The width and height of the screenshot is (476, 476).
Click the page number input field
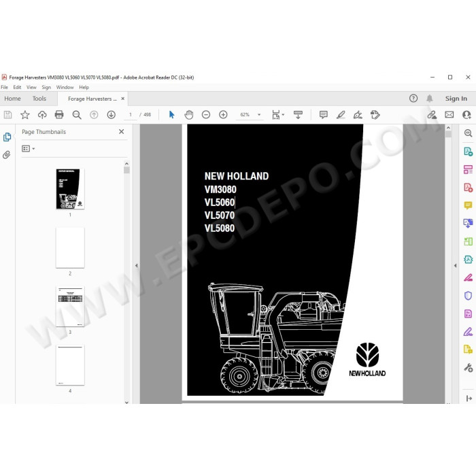pos(131,115)
